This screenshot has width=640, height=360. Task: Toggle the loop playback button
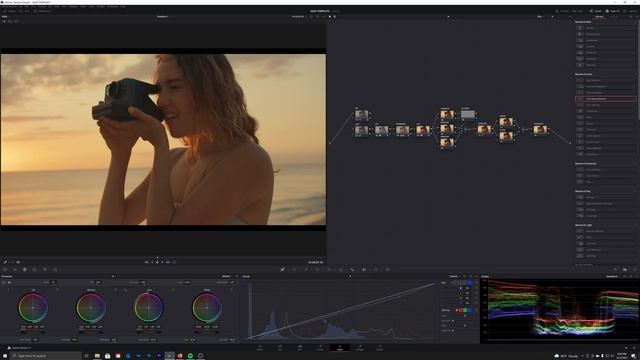tap(174, 262)
